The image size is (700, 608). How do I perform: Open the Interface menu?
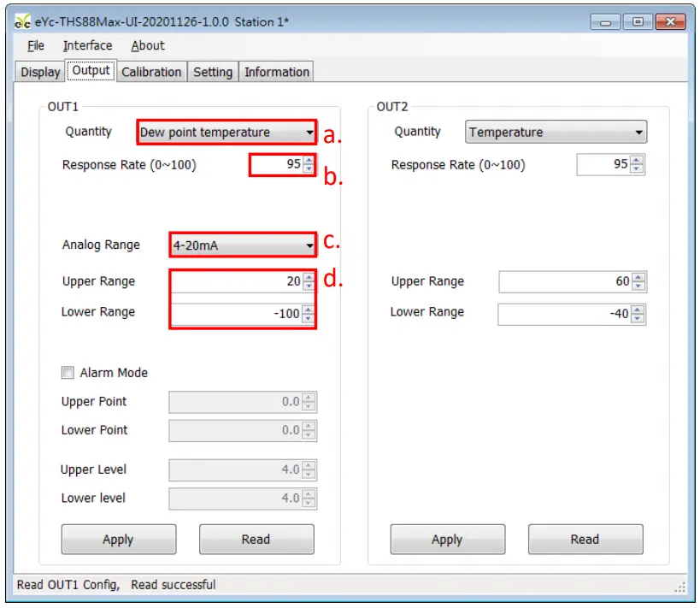point(87,46)
